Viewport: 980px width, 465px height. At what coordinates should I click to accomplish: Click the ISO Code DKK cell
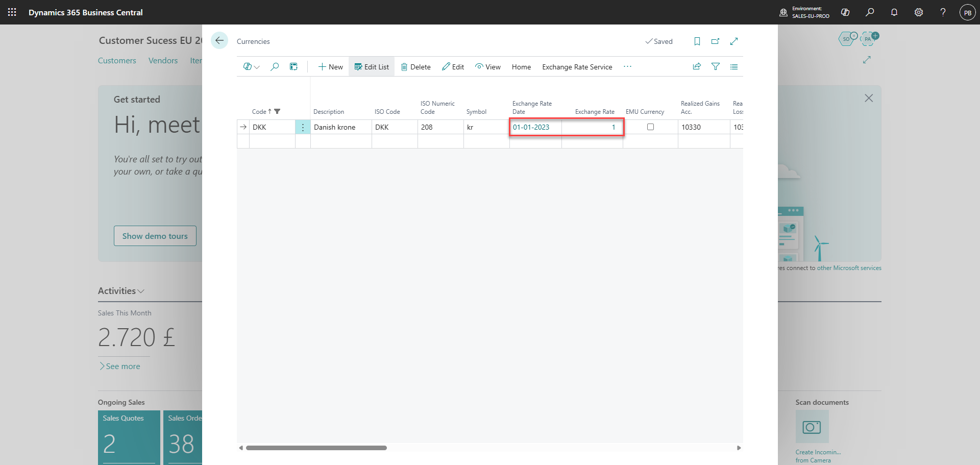click(395, 127)
